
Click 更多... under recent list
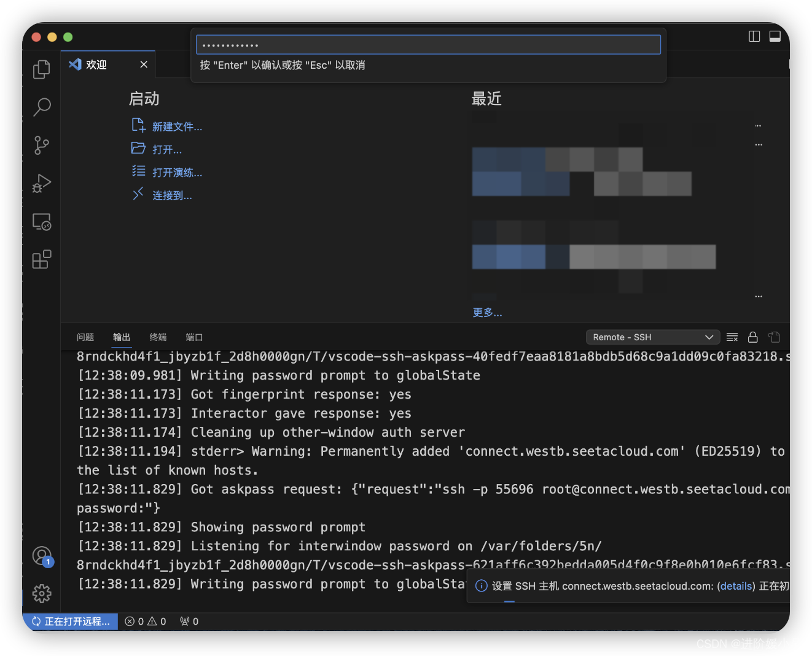point(487,313)
